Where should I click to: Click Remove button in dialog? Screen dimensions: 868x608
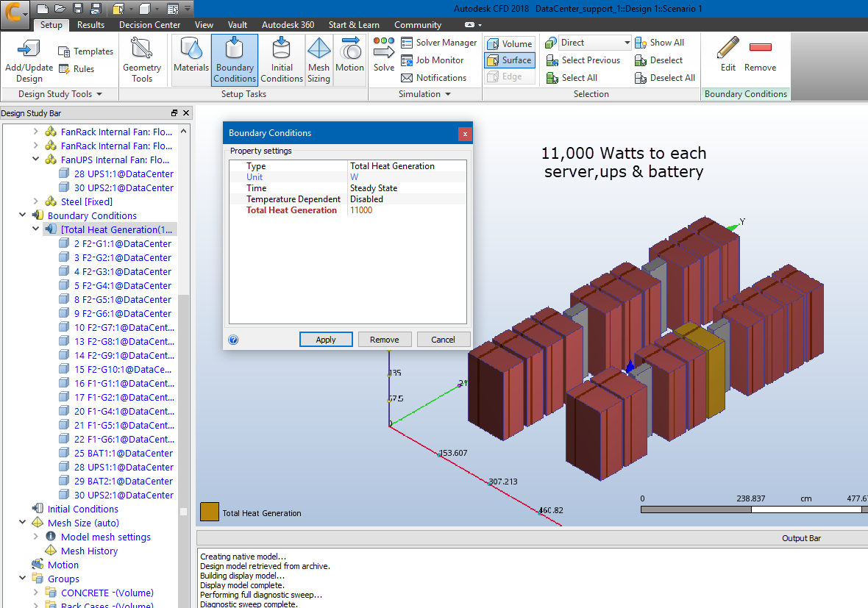(x=384, y=340)
